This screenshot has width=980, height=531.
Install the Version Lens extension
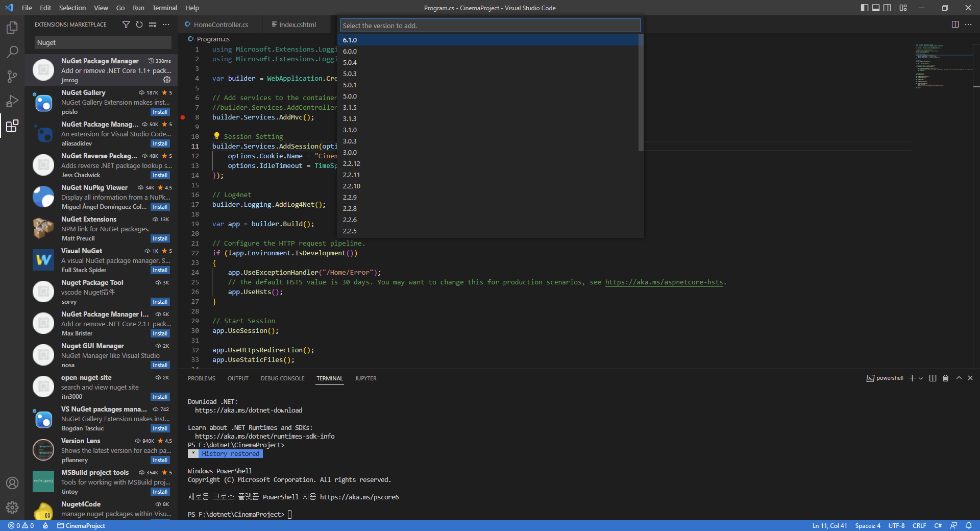pyautogui.click(x=160, y=460)
